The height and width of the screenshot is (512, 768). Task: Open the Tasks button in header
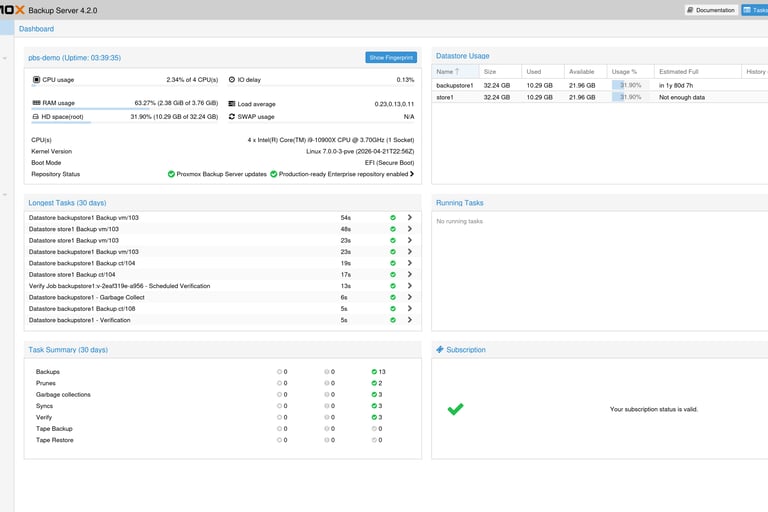[x=755, y=10]
